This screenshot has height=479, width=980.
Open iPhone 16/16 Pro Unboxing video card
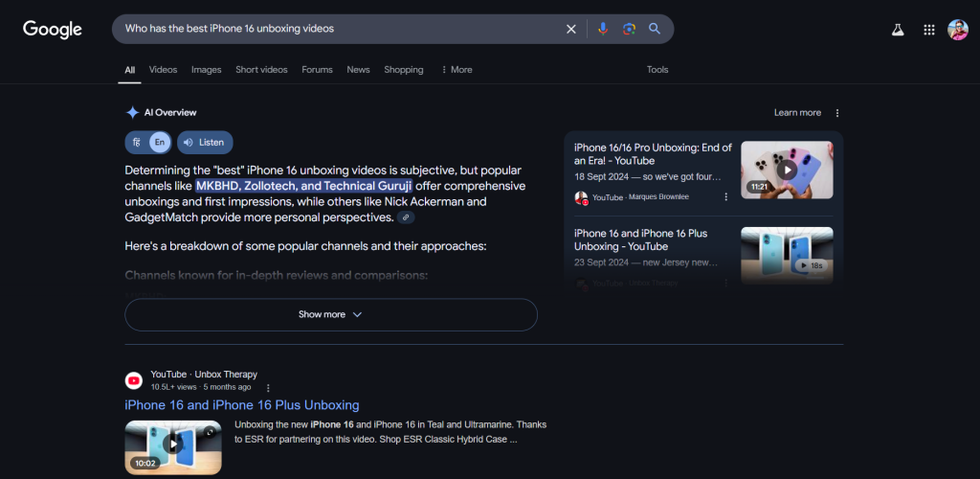pyautogui.click(x=653, y=154)
